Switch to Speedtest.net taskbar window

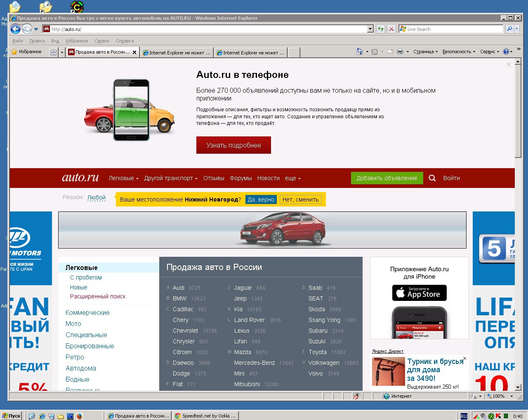(205, 416)
